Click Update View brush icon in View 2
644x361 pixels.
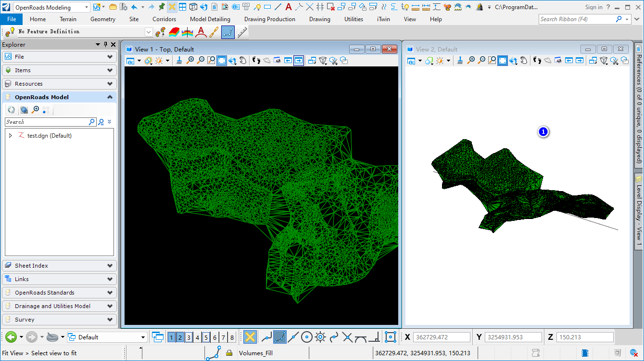460,61
